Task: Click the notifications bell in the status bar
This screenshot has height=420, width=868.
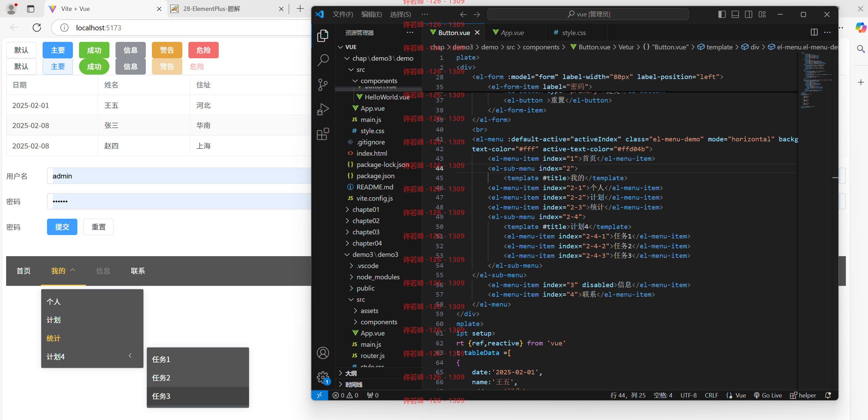Action: click(x=828, y=395)
